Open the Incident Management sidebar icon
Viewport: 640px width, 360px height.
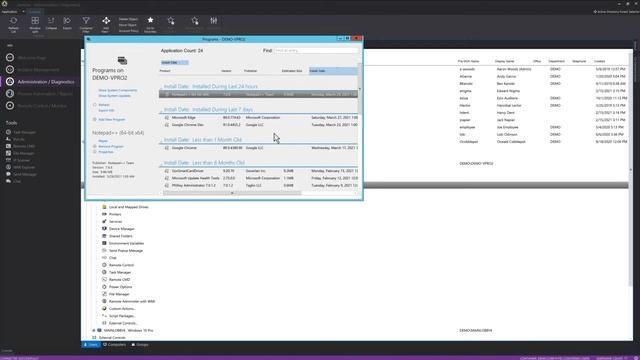[10, 70]
